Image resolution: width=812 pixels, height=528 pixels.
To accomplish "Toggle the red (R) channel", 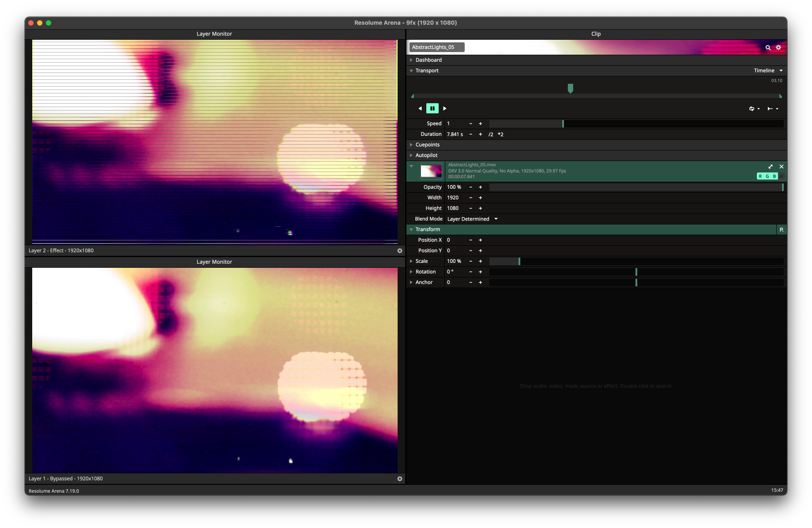I will click(760, 176).
